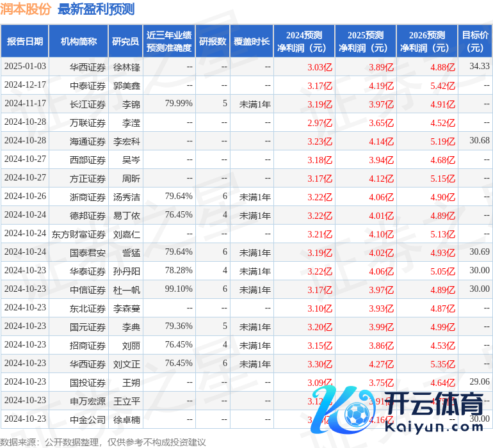Viewport: 493px width, 448px height.
Task: Click the 2025预测净利润 column header
Action: pos(365,42)
